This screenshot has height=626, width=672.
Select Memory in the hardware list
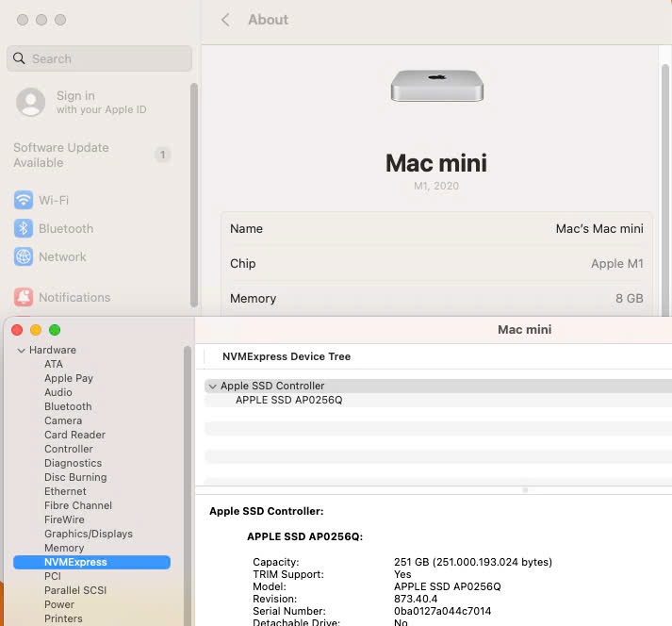64,548
